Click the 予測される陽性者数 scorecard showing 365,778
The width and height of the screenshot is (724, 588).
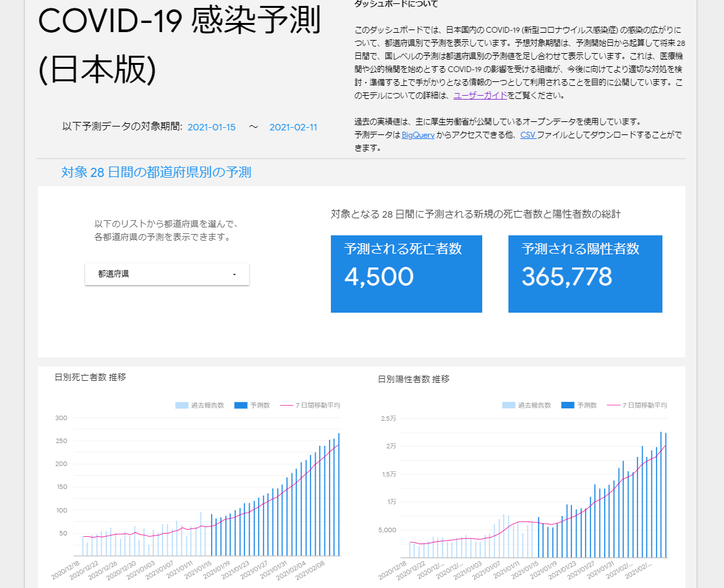(585, 274)
